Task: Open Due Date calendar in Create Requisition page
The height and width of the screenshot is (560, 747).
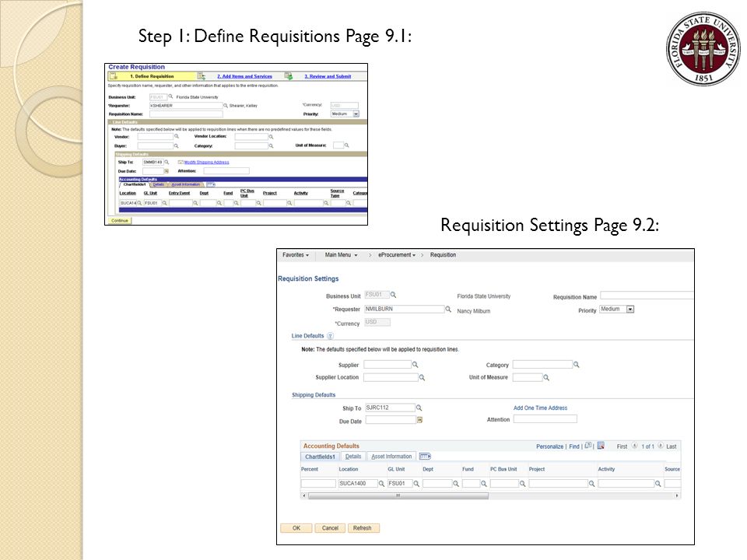Action: (x=167, y=171)
